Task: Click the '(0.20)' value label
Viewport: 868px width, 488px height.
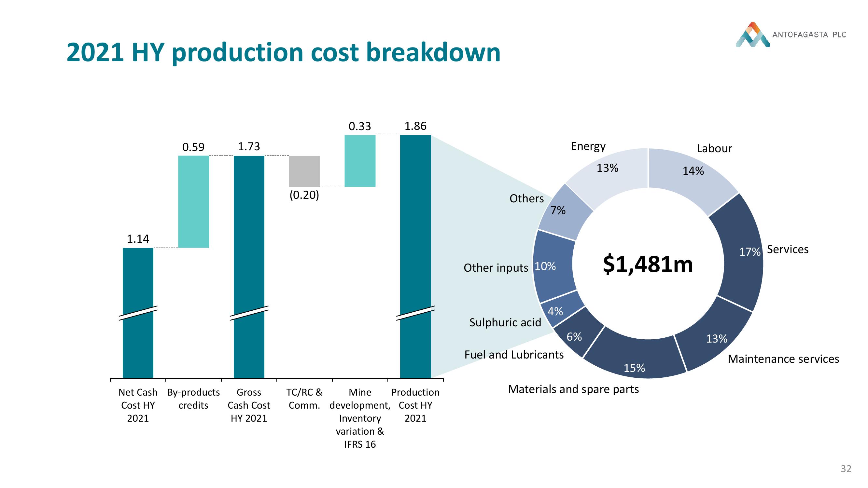Action: coord(304,195)
